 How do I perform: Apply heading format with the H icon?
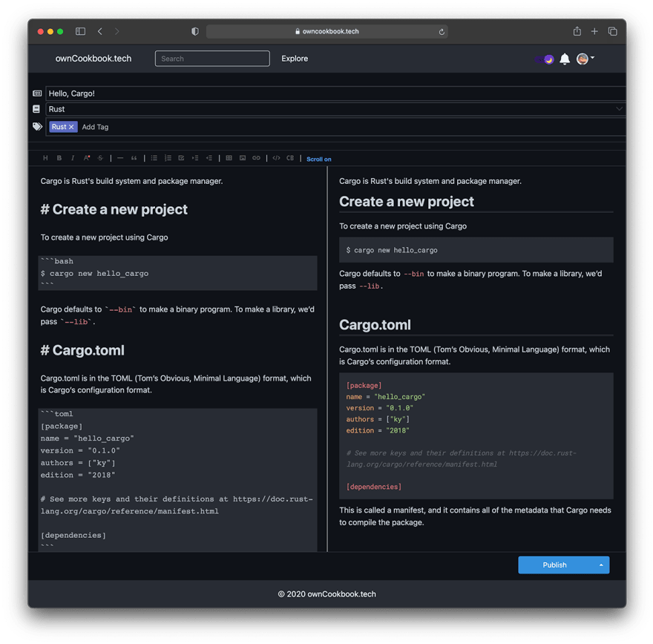click(x=45, y=158)
